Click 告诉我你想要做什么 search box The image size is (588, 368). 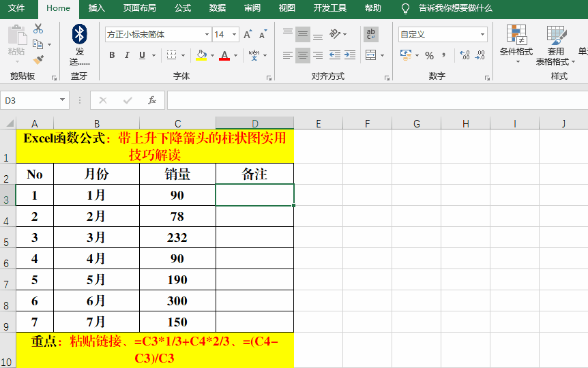point(455,8)
